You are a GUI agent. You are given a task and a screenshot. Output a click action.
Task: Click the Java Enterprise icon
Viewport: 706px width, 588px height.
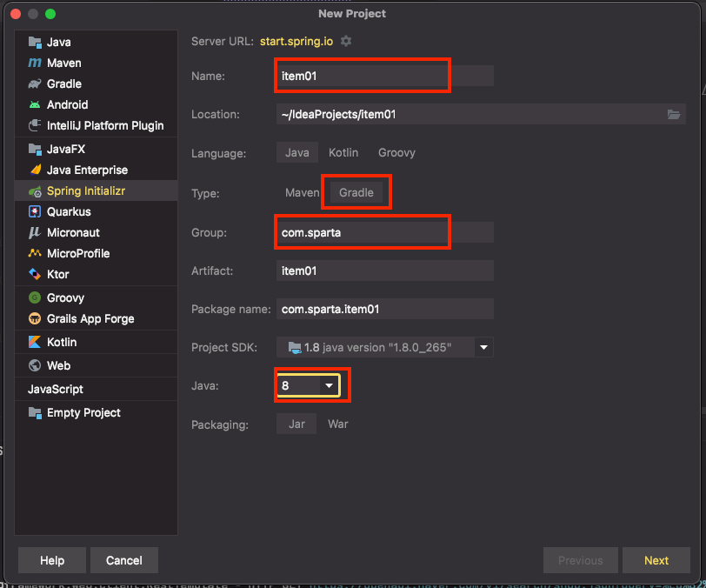click(35, 170)
